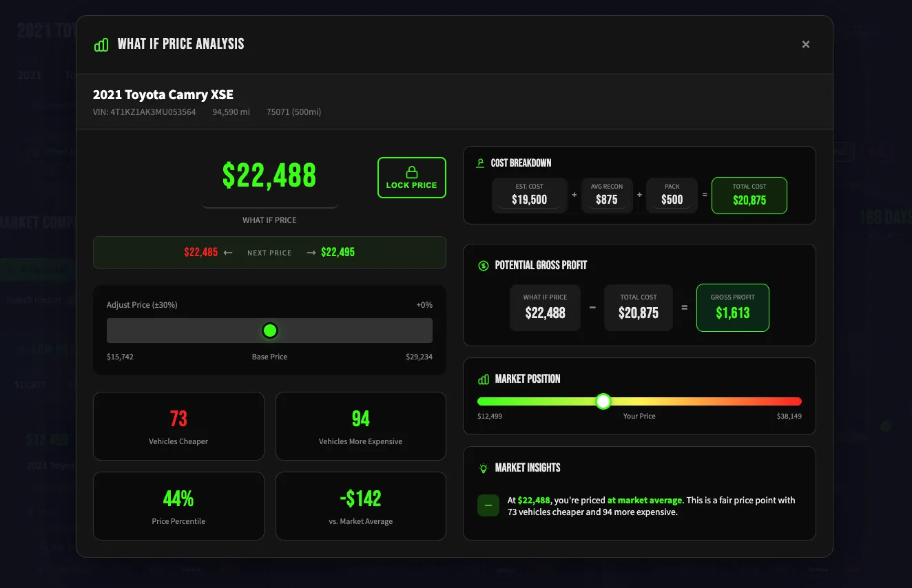Viewport: 912px width, 588px height.
Task: Click the right arrow before $22,495
Action: 311,253
